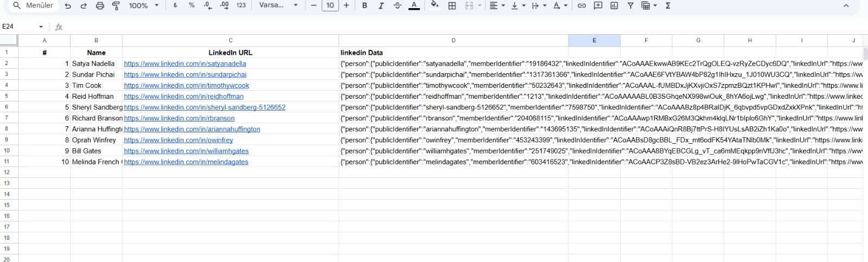Open the sundarpichai LinkedIn link

(185, 74)
